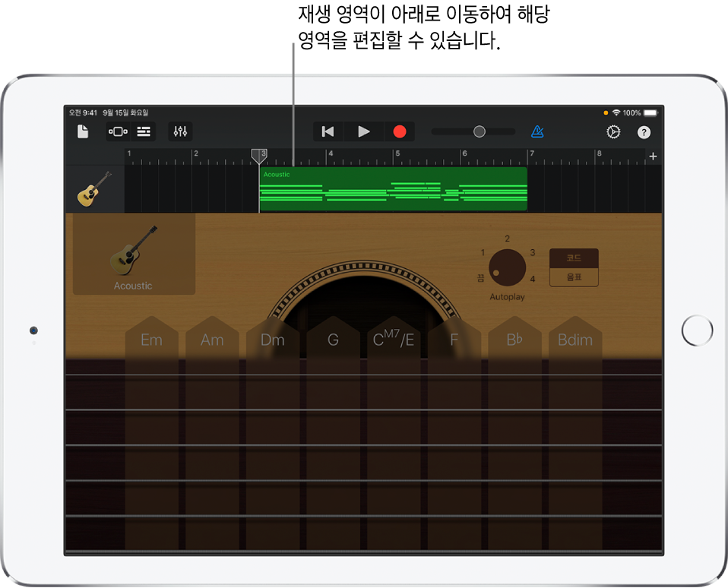Start recording with red Record button

tap(399, 131)
